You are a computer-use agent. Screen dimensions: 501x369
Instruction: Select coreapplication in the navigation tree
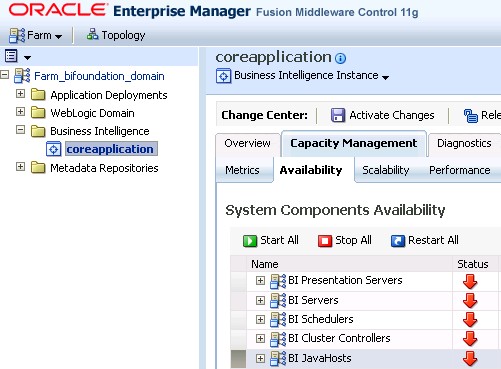tap(110, 149)
